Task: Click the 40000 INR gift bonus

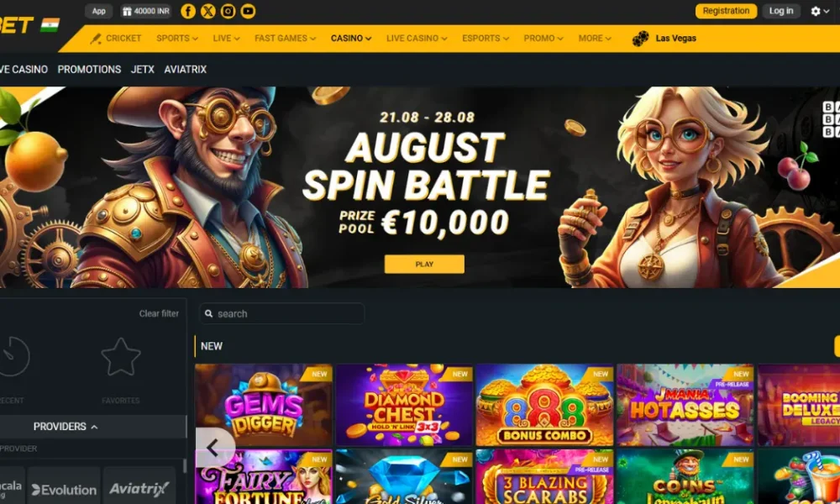Action: 145,11
